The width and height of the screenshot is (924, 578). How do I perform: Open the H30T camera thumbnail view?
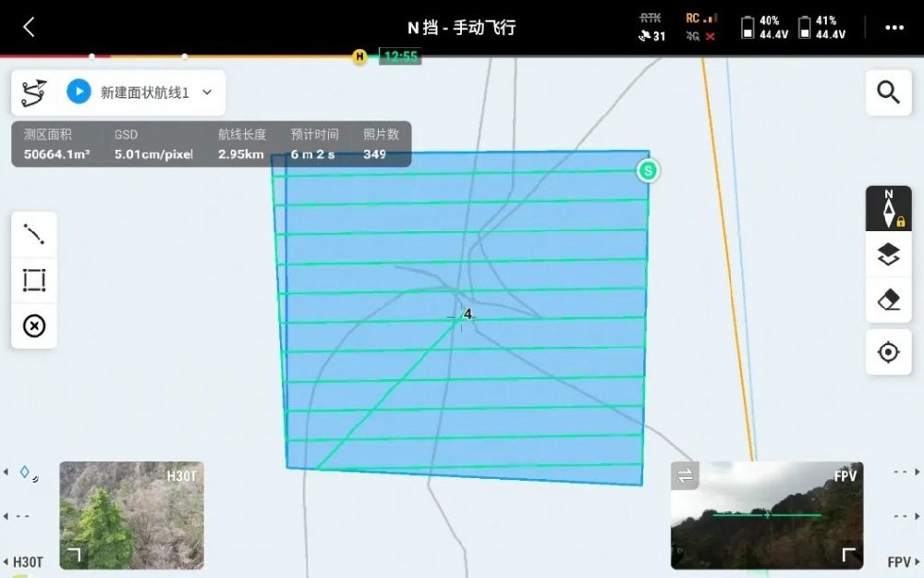coord(131,515)
